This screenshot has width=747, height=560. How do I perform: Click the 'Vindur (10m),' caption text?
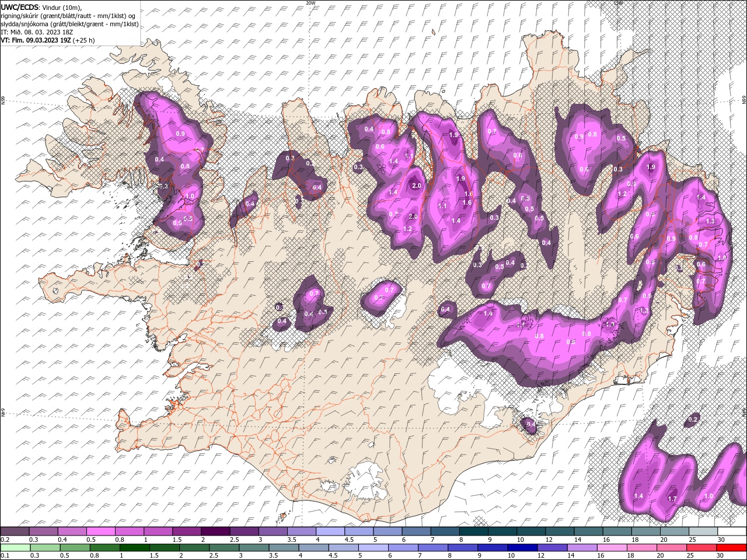63,7
